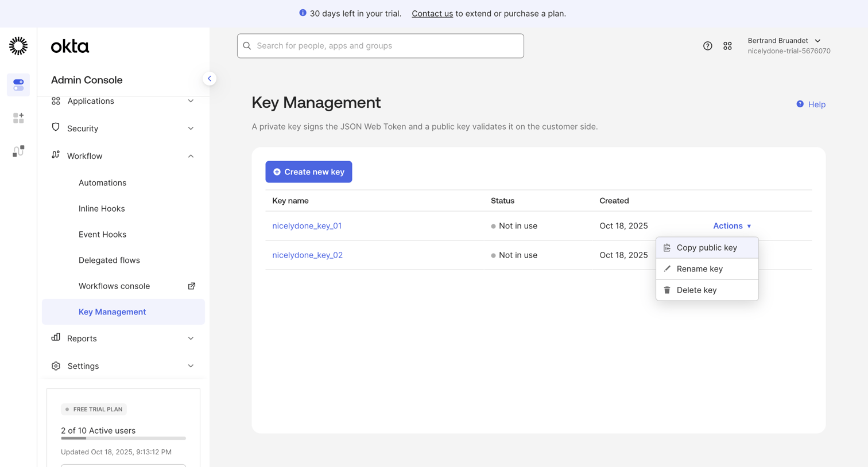This screenshot has height=467, width=868.
Task: Click the Contact us link in banner
Action: click(x=432, y=13)
